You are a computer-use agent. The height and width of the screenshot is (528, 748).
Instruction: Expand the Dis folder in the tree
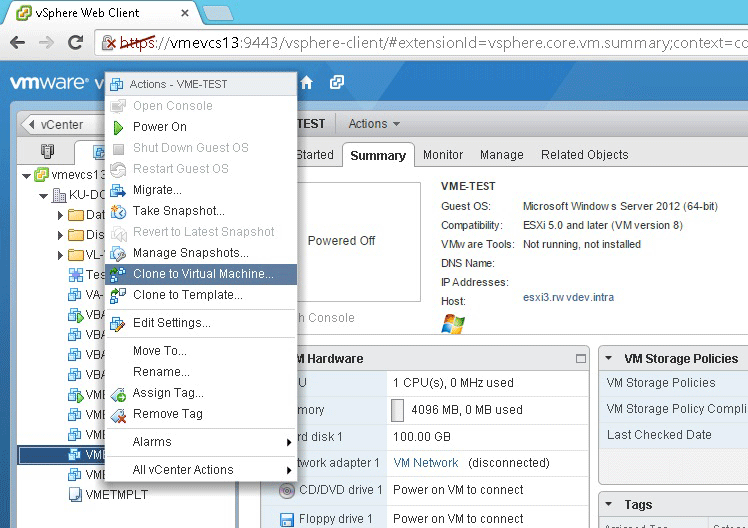pyautogui.click(x=60, y=235)
